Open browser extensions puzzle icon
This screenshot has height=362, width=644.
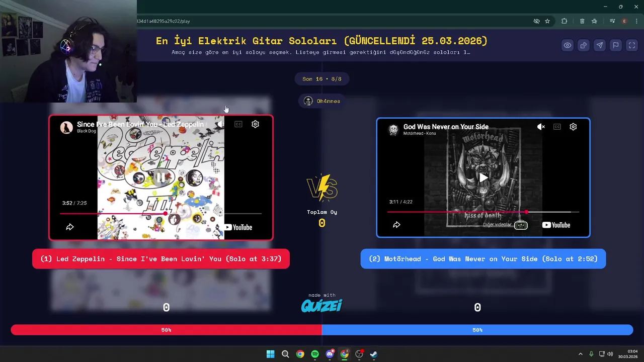pos(564,21)
